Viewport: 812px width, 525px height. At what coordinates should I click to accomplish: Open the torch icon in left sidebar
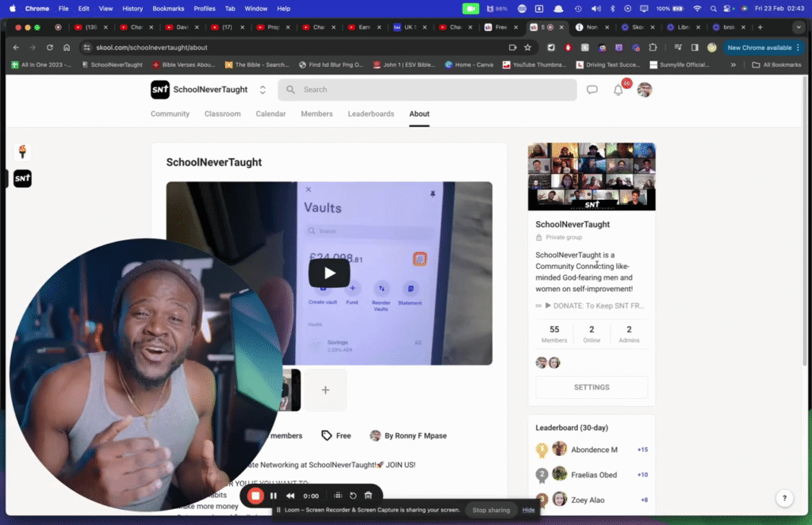coord(22,151)
